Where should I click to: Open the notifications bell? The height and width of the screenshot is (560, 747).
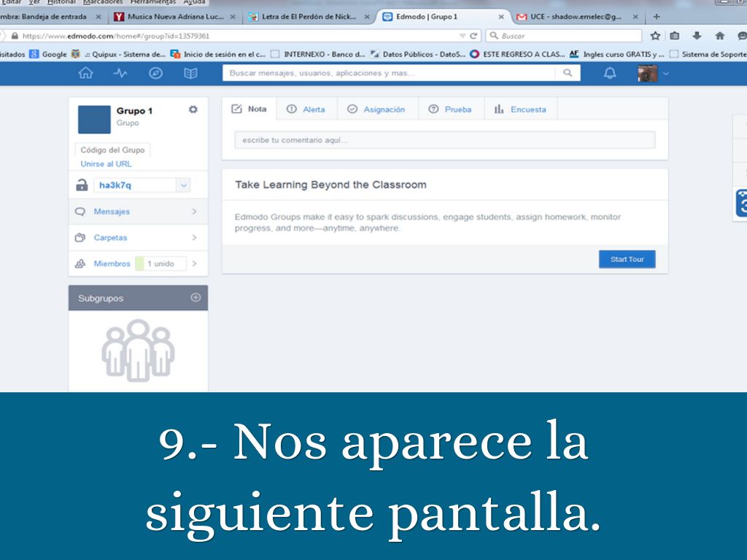click(610, 73)
